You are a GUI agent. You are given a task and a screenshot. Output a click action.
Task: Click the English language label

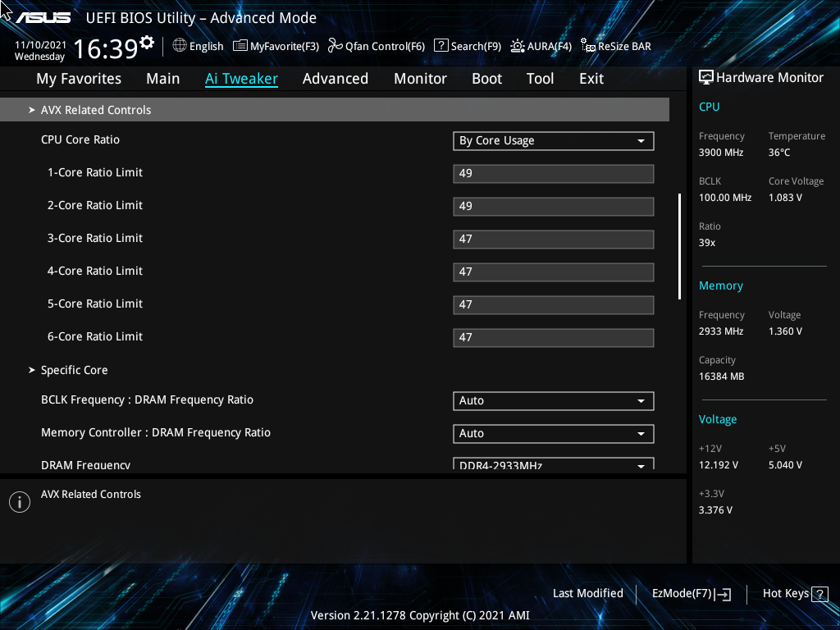tap(206, 47)
